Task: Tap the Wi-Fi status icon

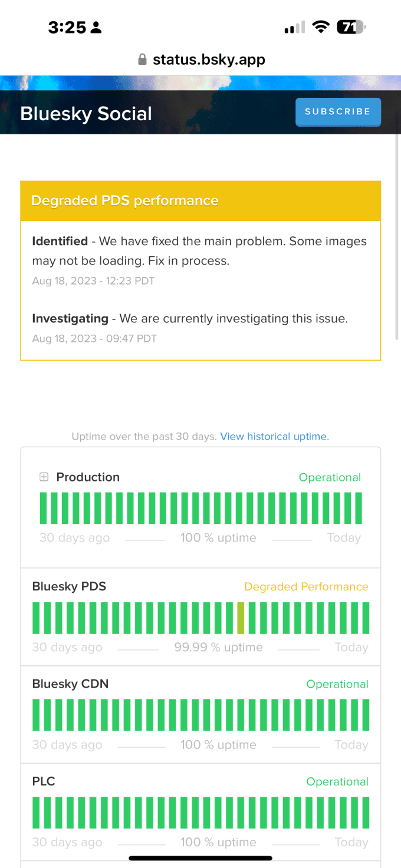Action: pyautogui.click(x=321, y=27)
